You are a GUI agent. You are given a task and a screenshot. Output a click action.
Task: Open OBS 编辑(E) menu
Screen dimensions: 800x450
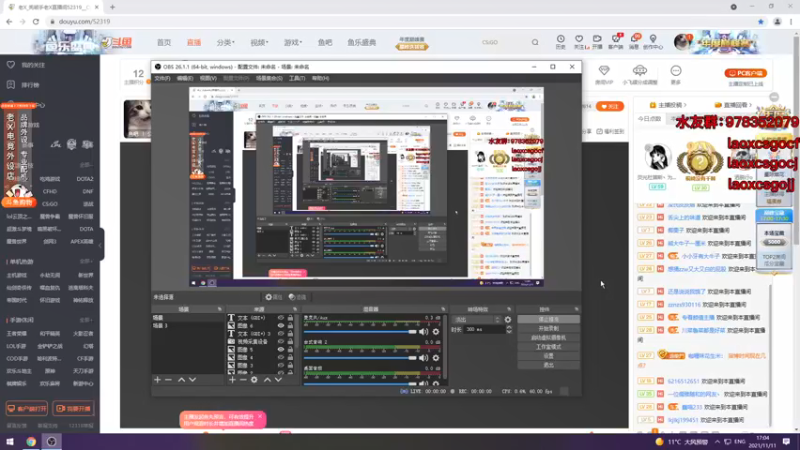[185, 79]
